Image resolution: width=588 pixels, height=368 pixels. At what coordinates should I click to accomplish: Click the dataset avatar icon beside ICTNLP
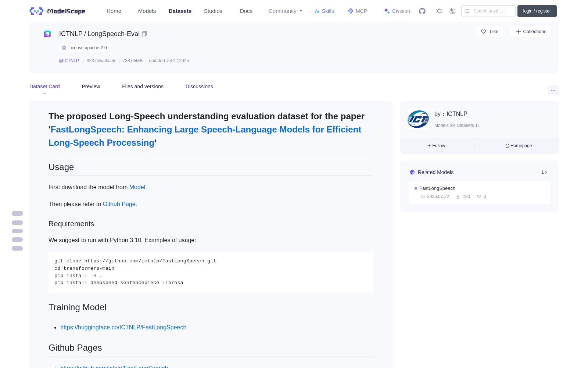pos(47,34)
